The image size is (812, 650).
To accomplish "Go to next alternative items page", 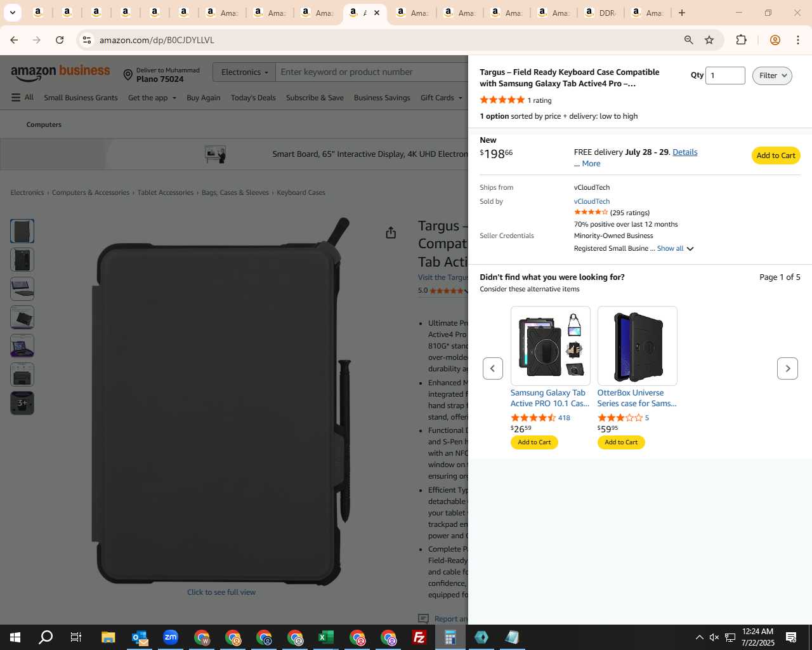I will (x=787, y=368).
